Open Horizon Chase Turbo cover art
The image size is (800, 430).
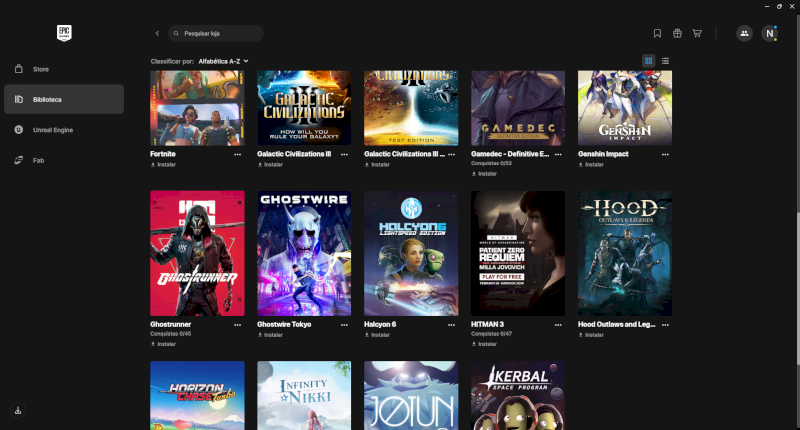click(x=197, y=396)
